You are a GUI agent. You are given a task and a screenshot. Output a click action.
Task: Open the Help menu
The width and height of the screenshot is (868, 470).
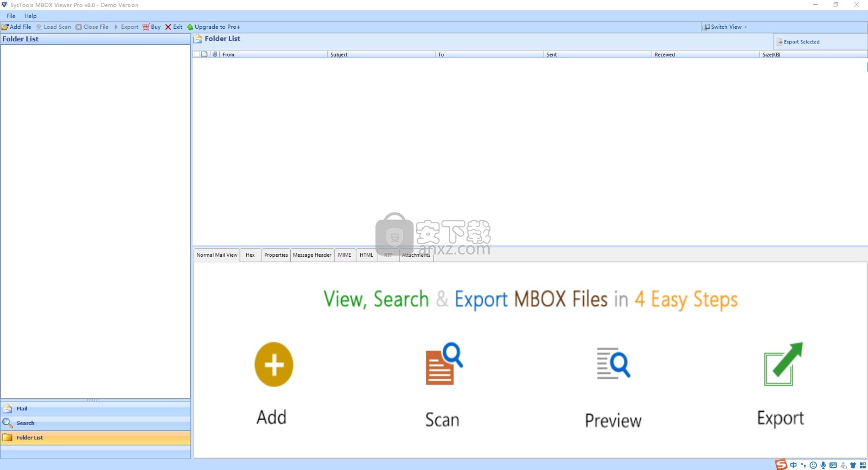[30, 16]
